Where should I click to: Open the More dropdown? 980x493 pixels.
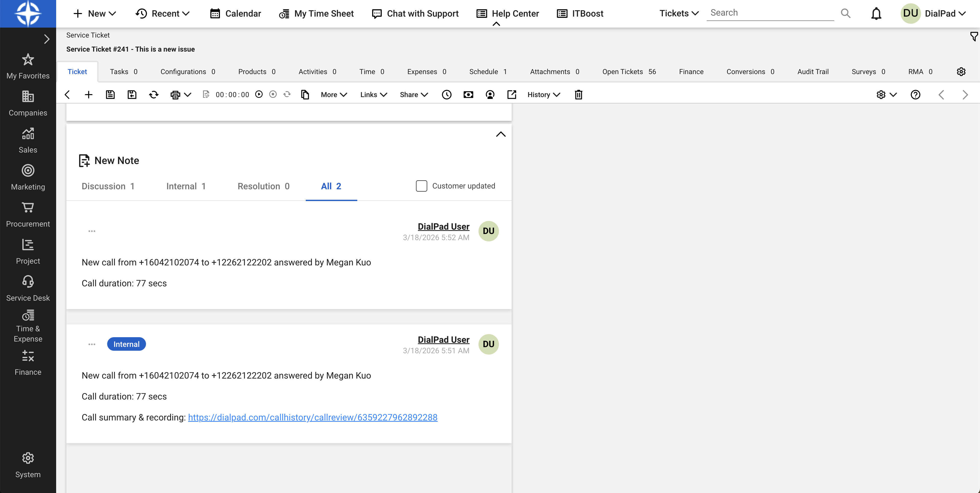(334, 95)
